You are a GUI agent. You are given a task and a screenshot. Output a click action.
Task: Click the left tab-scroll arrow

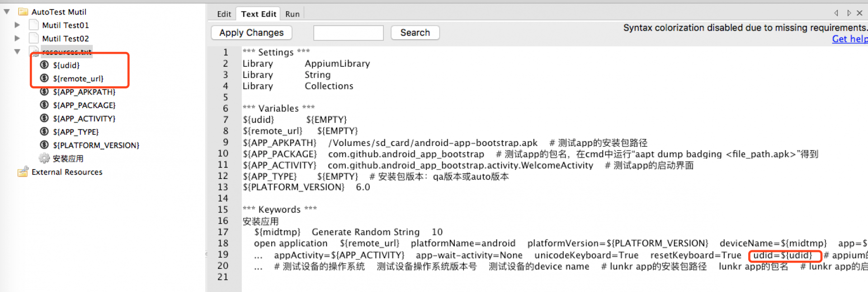(x=836, y=13)
